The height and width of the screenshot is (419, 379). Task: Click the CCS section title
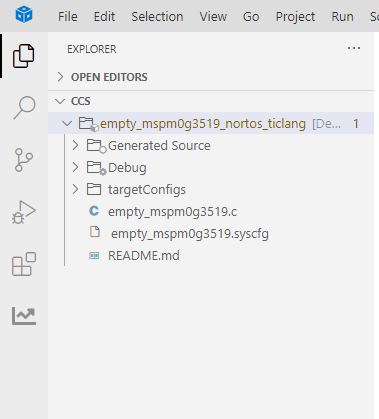coord(80,101)
